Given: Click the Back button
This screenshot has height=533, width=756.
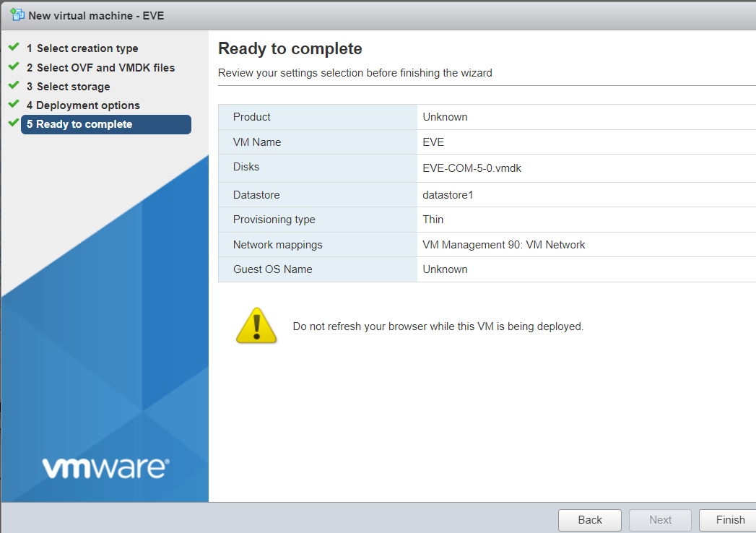Looking at the screenshot, I should coord(589,520).
